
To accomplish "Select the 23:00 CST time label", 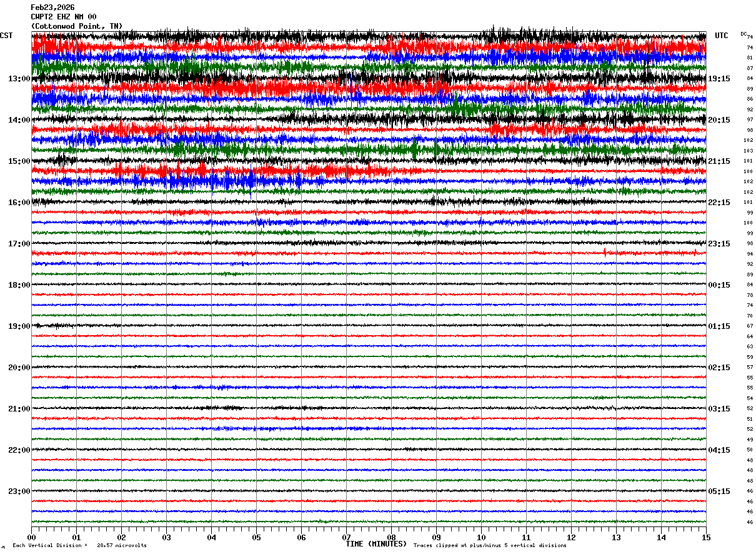I will [x=19, y=491].
